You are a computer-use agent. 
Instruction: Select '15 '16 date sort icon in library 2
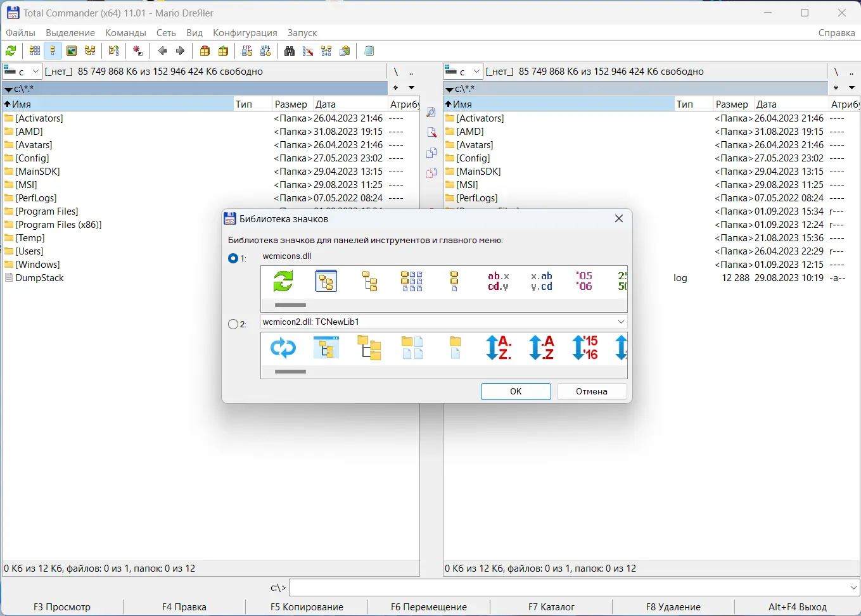click(x=584, y=348)
